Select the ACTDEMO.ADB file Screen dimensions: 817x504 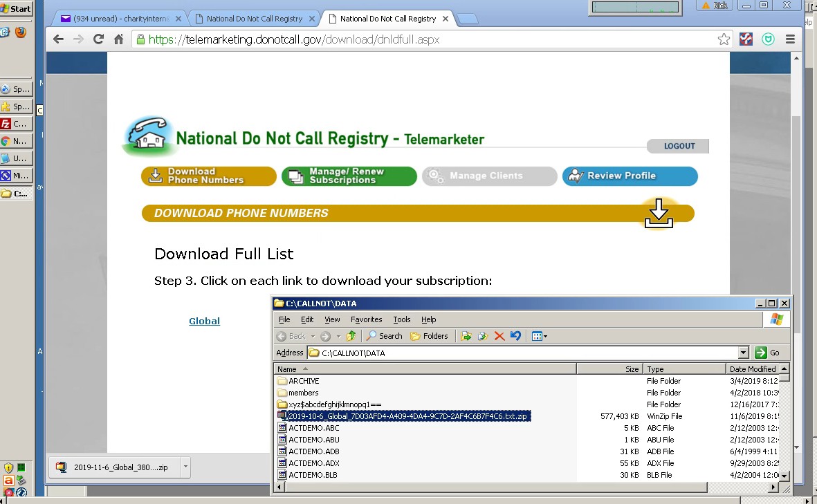(309, 451)
